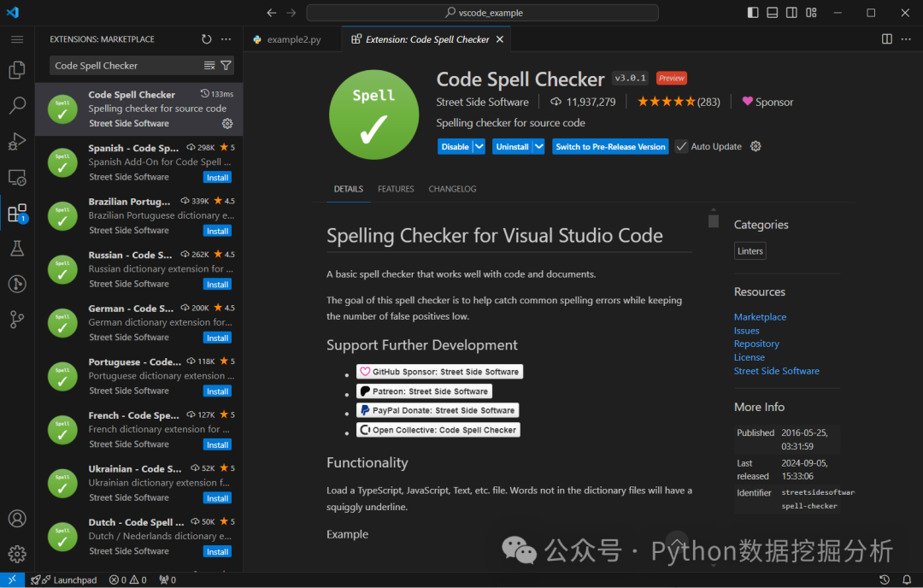
Task: Refresh the extensions marketplace list
Action: point(206,39)
